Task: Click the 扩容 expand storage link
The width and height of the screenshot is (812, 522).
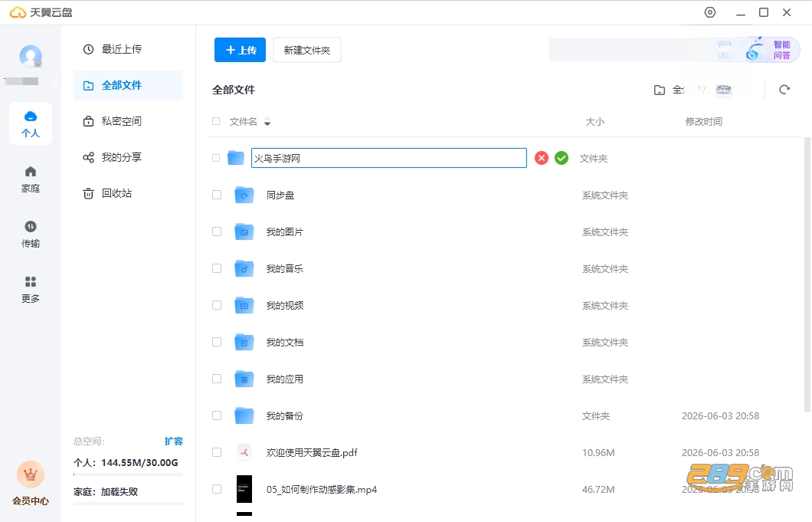Action: coord(173,442)
